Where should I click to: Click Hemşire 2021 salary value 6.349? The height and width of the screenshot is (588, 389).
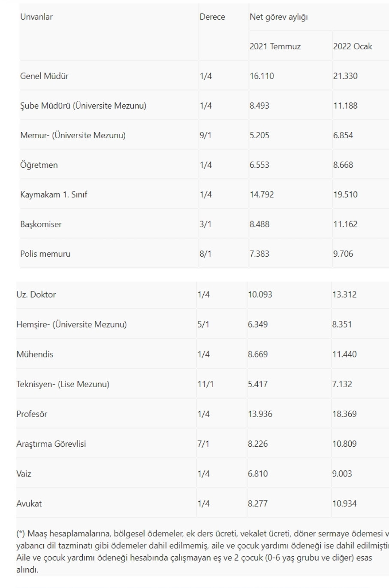257,324
